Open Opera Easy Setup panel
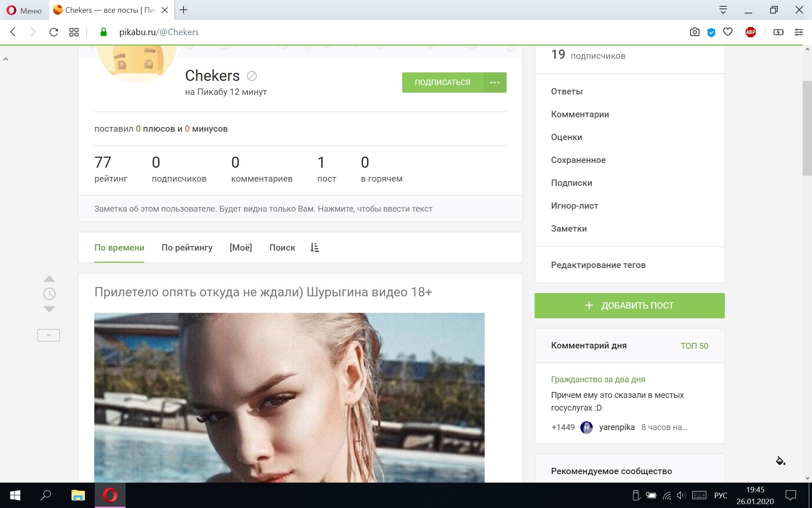Image resolution: width=812 pixels, height=508 pixels. click(798, 32)
